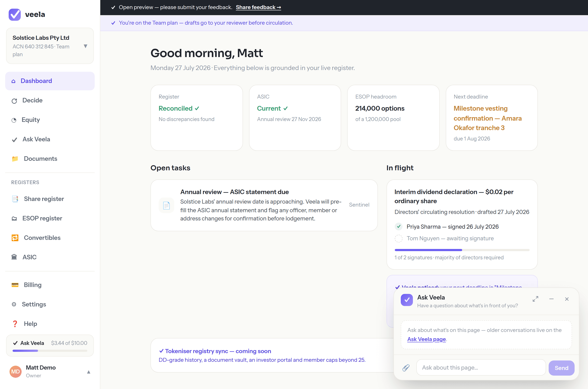This screenshot has width=588, height=389.
Task: Open the Documents section
Action: (x=50, y=159)
